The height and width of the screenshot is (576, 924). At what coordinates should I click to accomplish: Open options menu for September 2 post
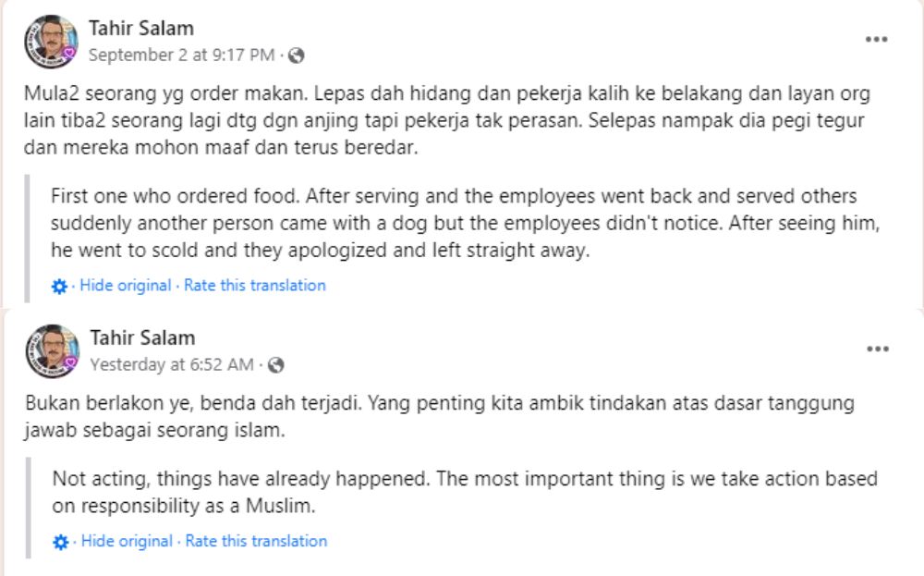coord(876,40)
